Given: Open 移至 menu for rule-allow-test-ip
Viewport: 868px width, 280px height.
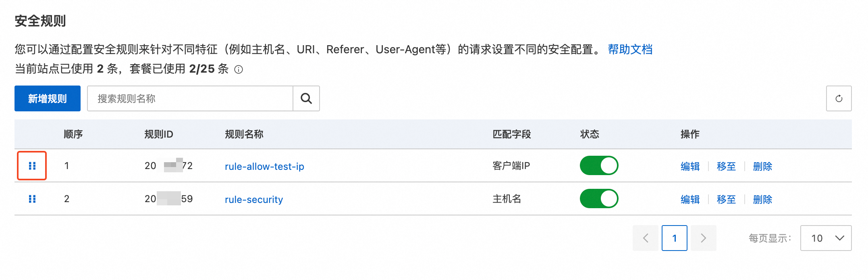Looking at the screenshot, I should (726, 166).
